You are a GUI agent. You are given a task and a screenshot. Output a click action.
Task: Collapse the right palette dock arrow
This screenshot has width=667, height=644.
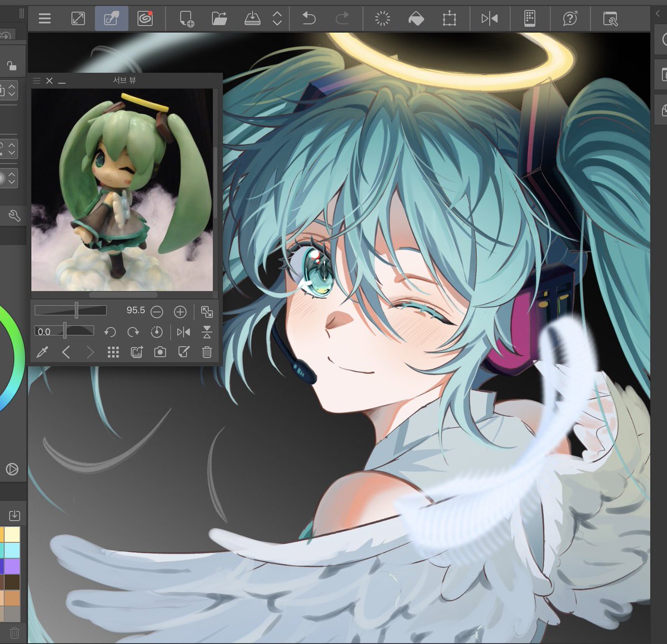658,13
